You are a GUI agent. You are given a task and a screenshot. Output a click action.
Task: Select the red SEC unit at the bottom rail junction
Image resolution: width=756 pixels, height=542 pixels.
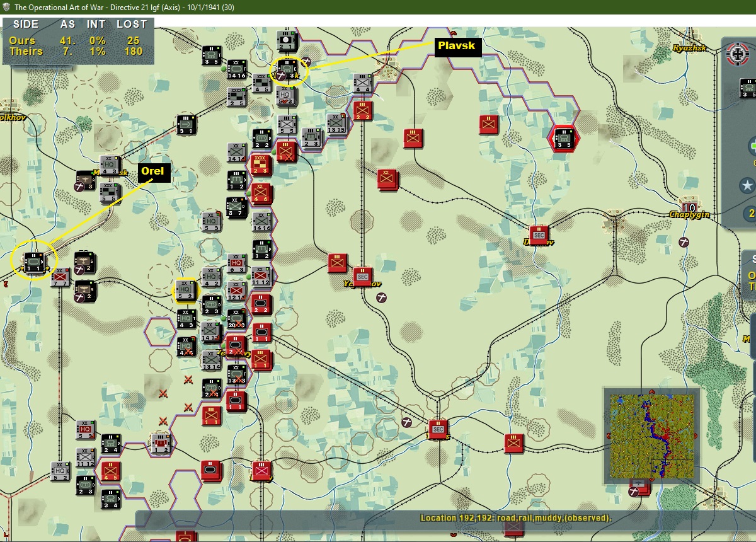pos(438,429)
